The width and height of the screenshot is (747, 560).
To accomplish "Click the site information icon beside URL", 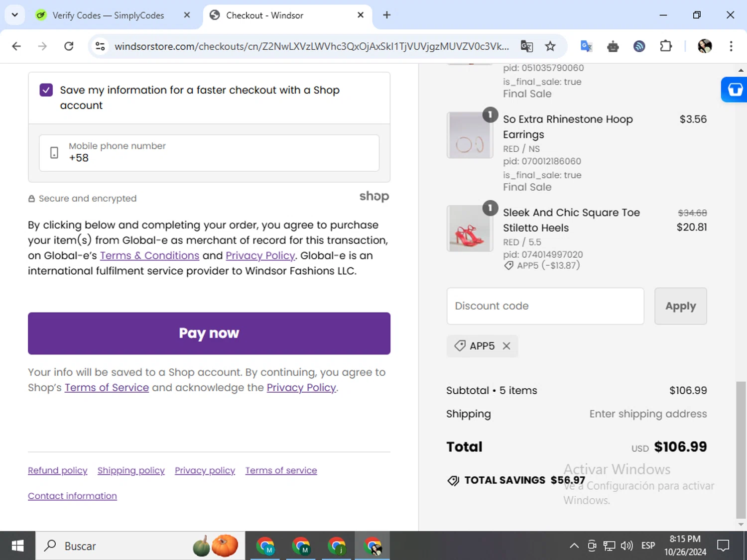I will pos(100,46).
